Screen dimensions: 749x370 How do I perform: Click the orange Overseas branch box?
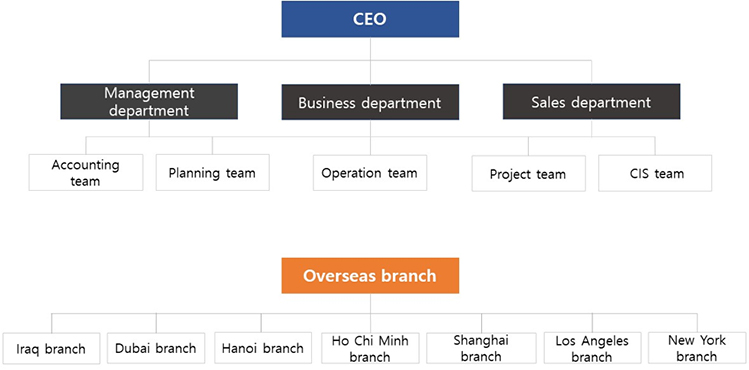point(370,276)
